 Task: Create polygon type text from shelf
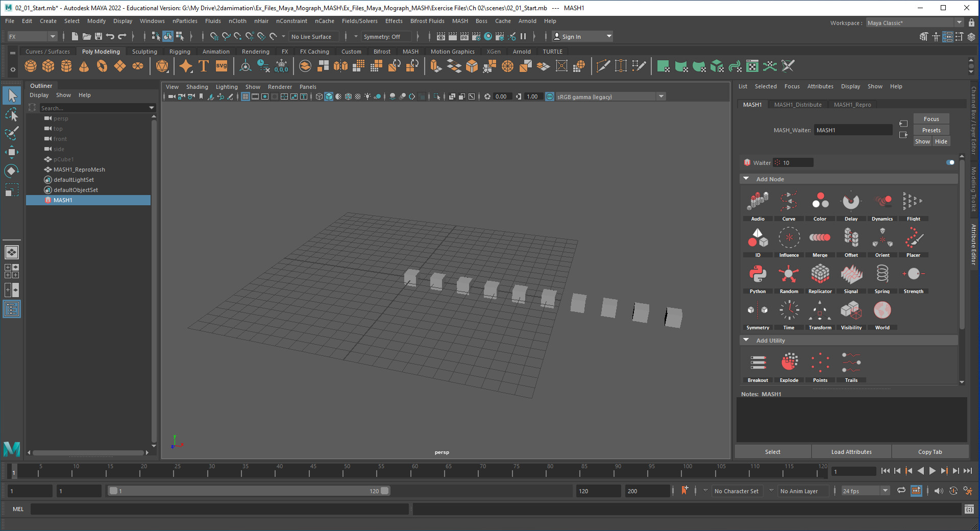click(x=204, y=66)
